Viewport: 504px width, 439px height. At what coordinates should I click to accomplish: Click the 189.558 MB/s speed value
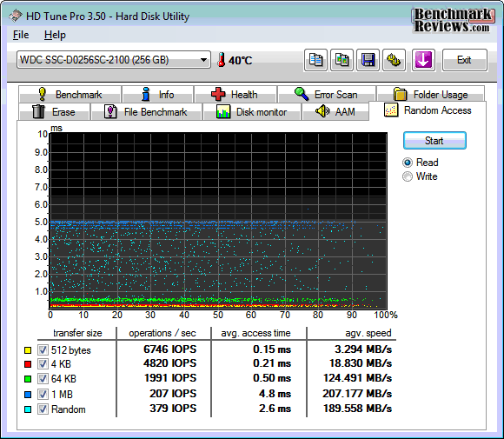357,409
